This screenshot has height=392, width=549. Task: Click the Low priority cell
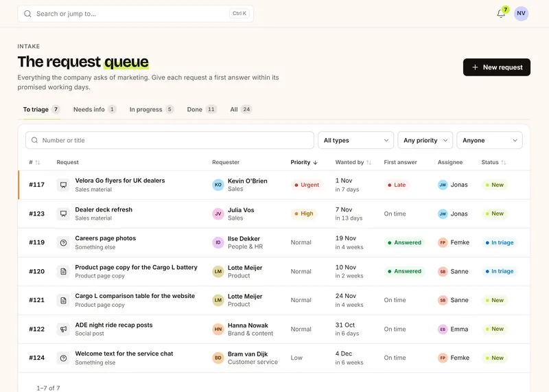[x=296, y=358]
